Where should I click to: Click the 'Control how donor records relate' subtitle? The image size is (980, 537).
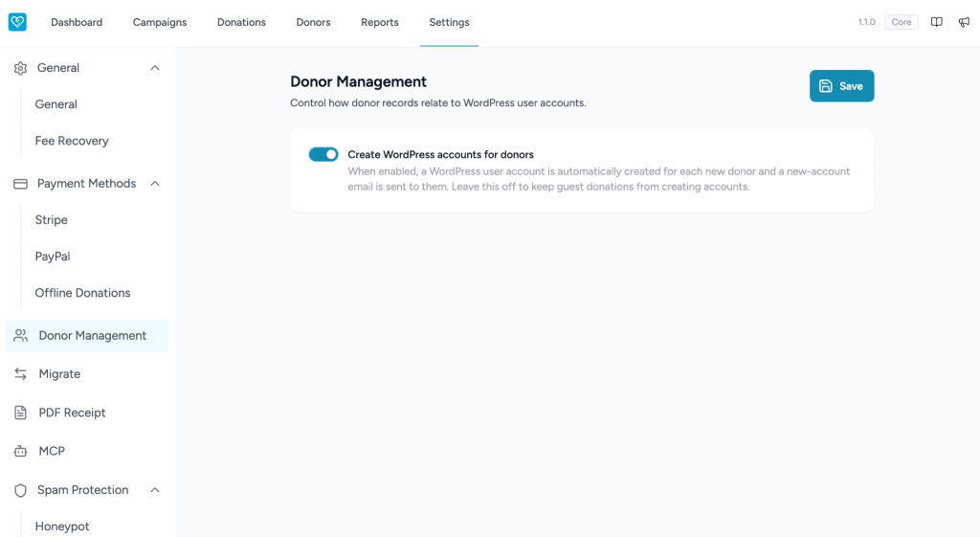438,103
